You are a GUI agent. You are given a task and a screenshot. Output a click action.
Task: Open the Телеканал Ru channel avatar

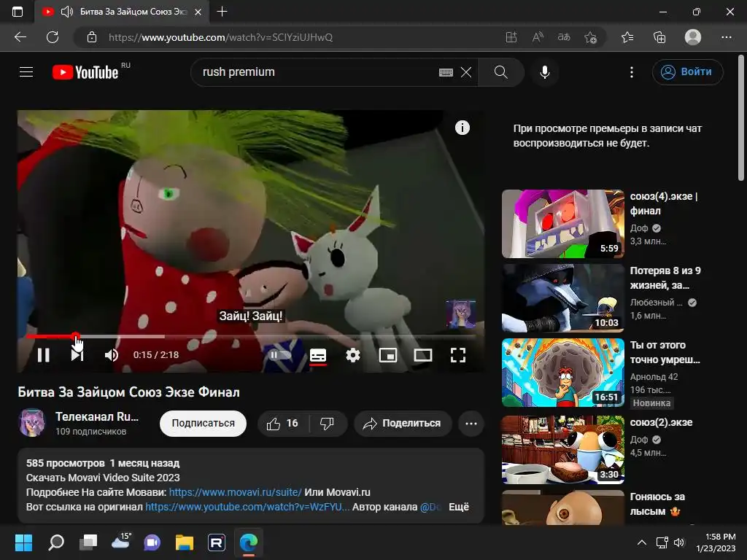click(32, 422)
